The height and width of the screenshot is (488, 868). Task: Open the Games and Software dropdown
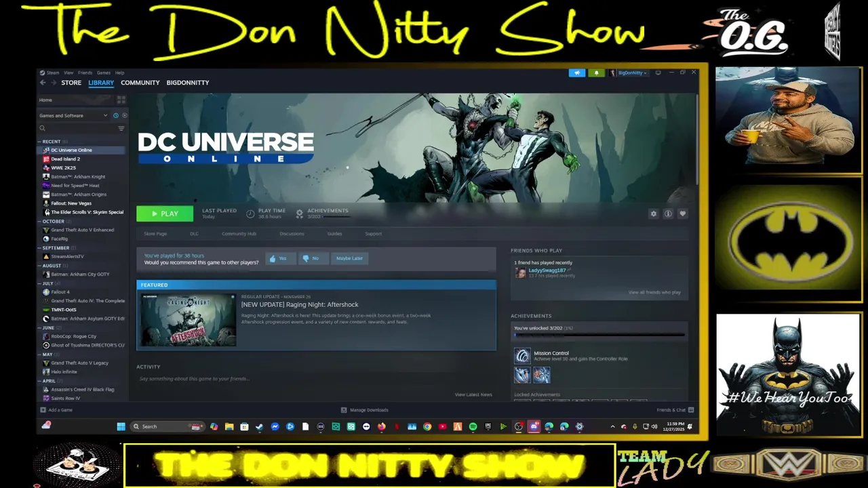(x=73, y=115)
